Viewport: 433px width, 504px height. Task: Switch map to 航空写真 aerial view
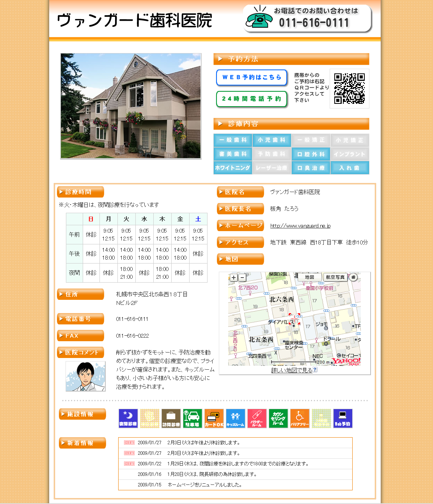[335, 277]
